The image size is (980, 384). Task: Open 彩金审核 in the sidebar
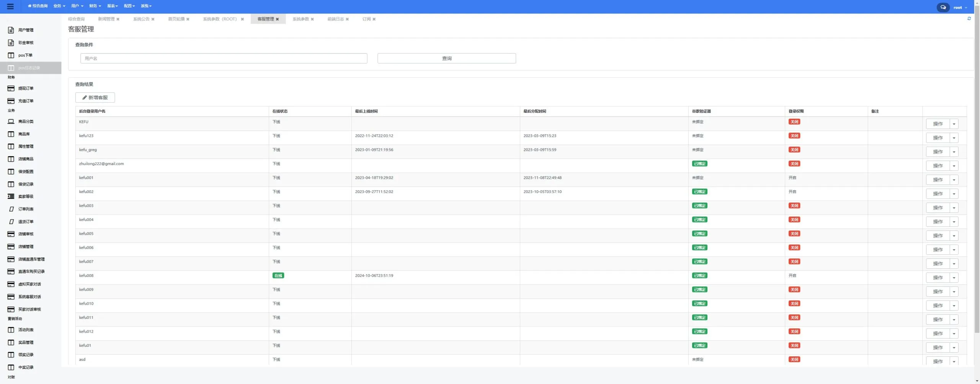tap(26, 42)
